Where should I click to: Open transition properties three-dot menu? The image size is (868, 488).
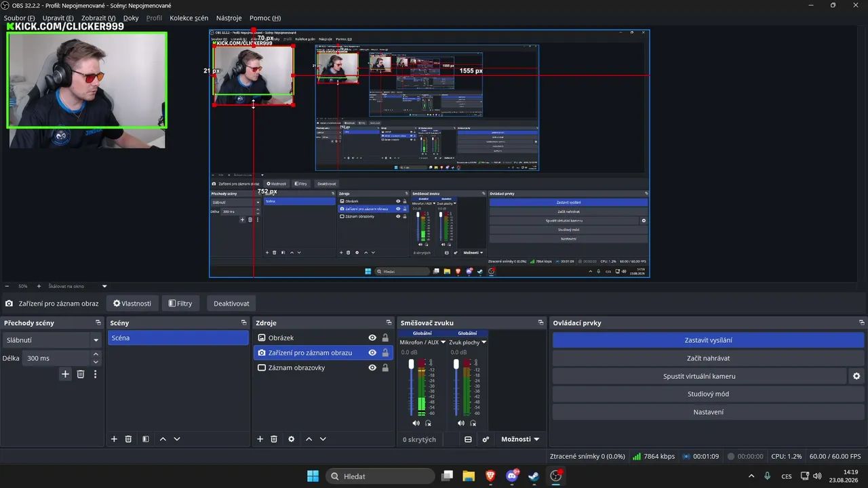click(95, 374)
